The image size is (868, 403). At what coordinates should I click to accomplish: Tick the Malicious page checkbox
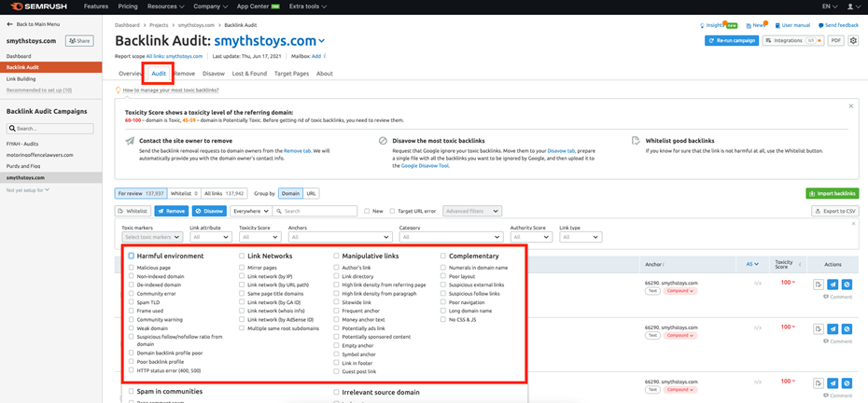(132, 268)
